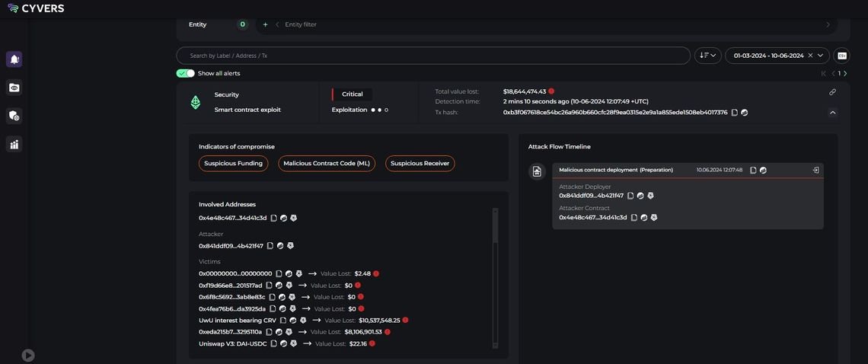Copy the Attacker address 0x841ddf09 under Involved Addresses
The width and height of the screenshot is (868, 364).
[x=270, y=246]
